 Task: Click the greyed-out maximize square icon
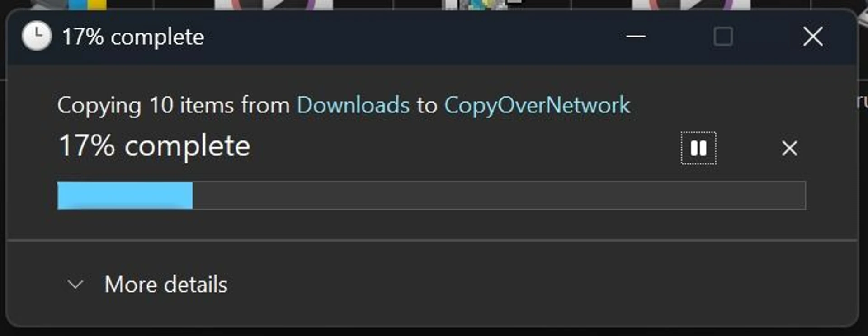(x=723, y=36)
